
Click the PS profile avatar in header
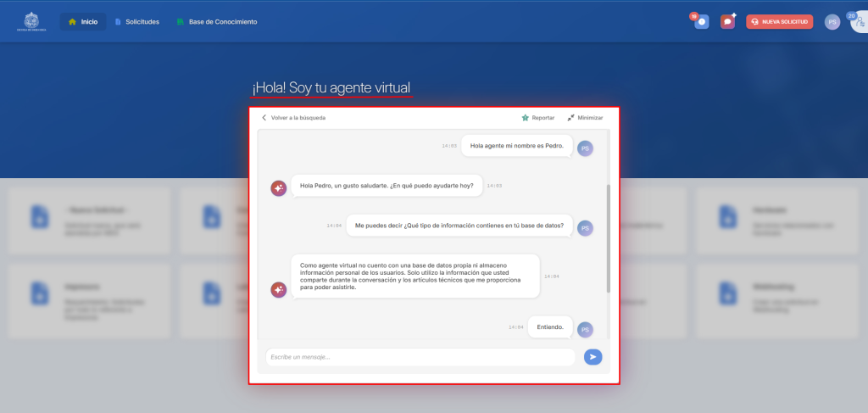coord(832,22)
